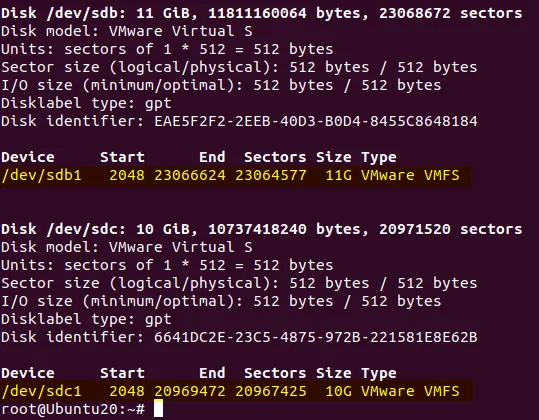Click sdb1 end sector 23066624
Viewport: 539px width, 420px height.
point(190,175)
